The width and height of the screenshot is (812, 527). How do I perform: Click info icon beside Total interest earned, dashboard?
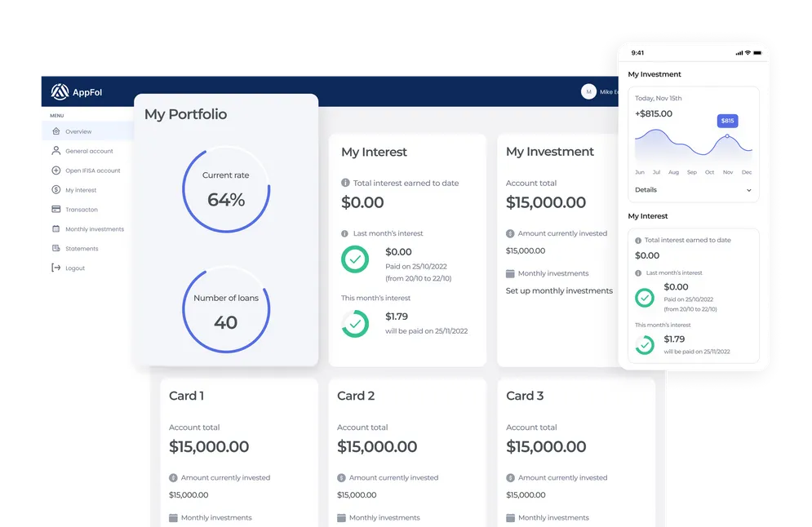click(345, 183)
